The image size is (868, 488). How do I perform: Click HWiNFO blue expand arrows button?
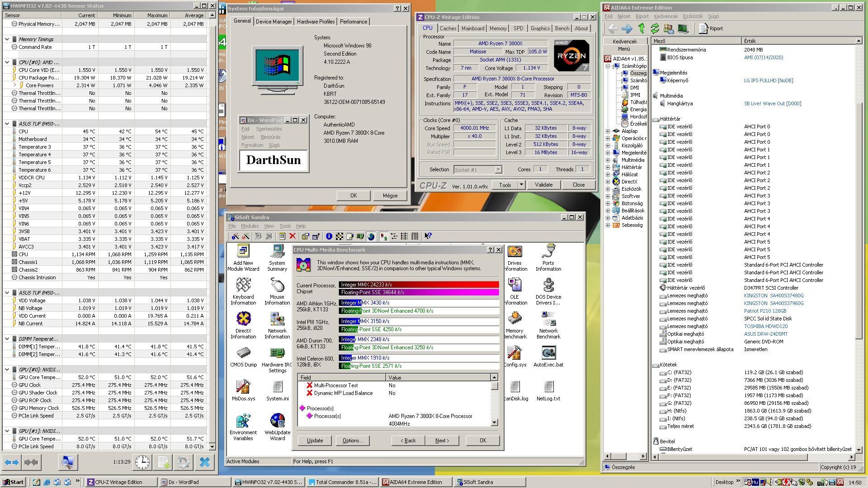(12, 462)
